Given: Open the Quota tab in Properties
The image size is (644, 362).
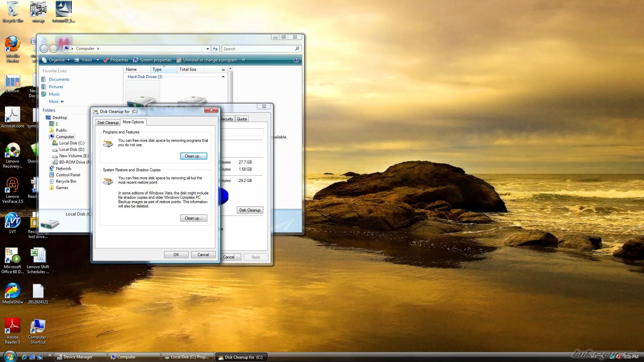Looking at the screenshot, I should coord(241,119).
